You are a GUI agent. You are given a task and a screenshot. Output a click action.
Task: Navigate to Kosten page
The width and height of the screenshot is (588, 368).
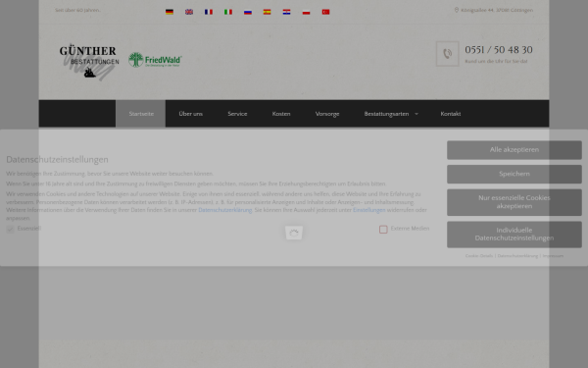[x=281, y=114]
